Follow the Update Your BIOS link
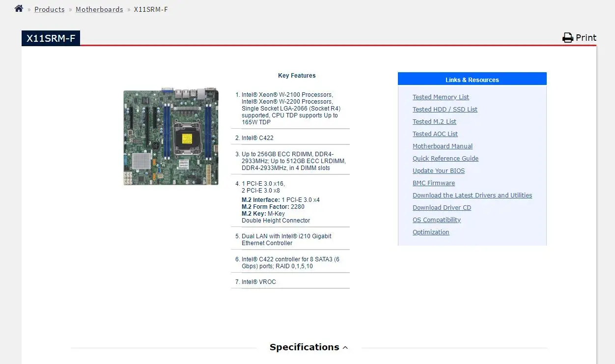615x364 pixels. 439,171
